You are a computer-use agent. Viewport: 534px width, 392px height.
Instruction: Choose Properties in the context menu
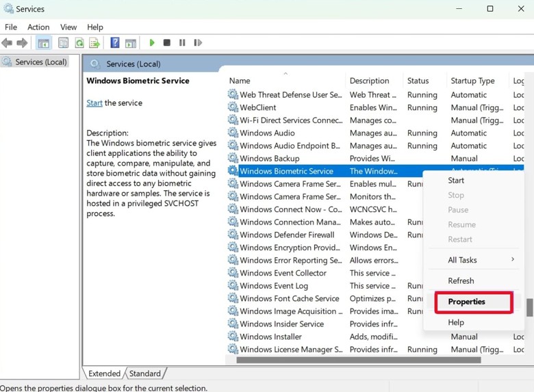pos(467,302)
